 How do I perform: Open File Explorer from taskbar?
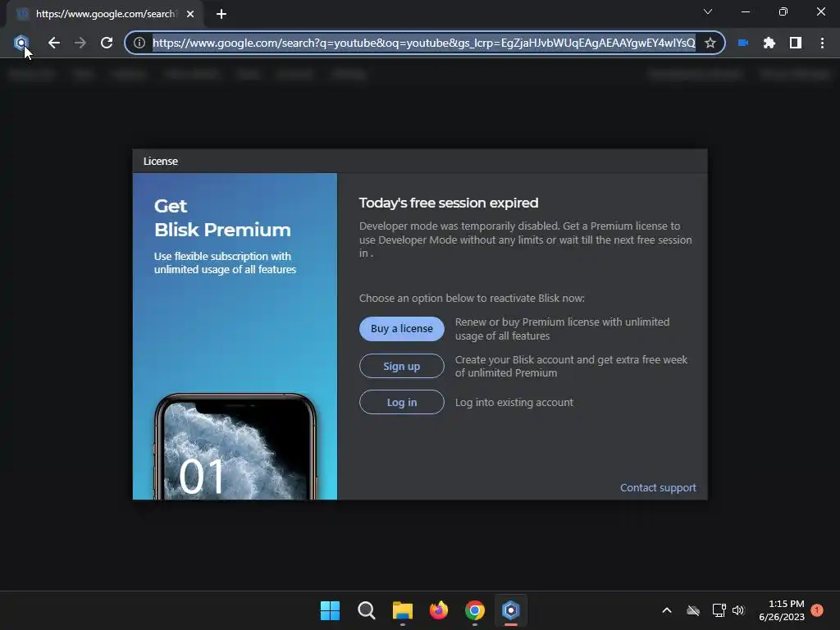coord(402,610)
